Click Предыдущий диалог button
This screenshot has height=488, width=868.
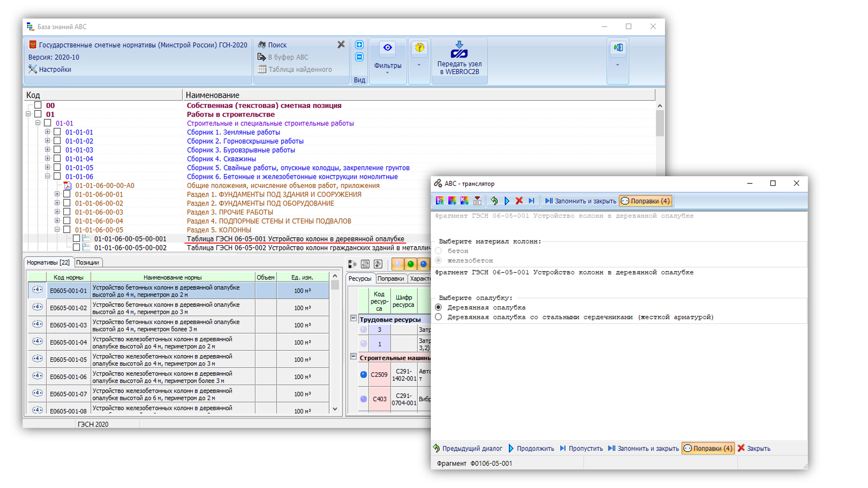point(468,448)
